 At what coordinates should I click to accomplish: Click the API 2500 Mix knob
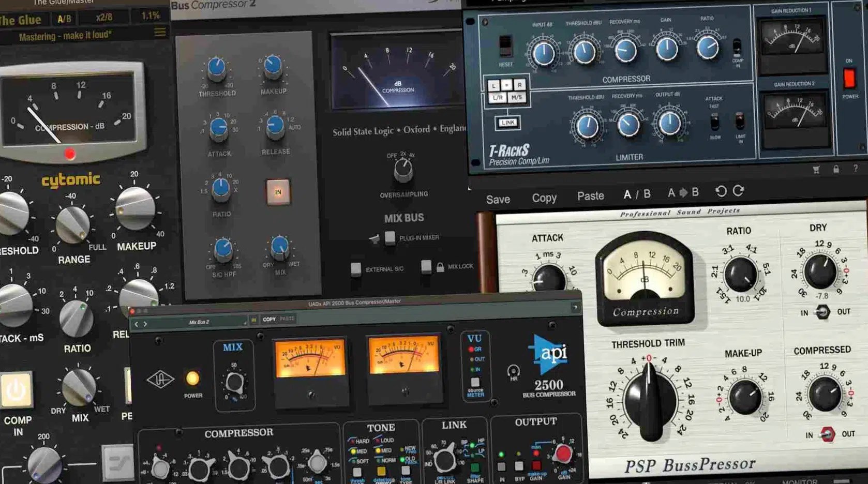coord(234,383)
